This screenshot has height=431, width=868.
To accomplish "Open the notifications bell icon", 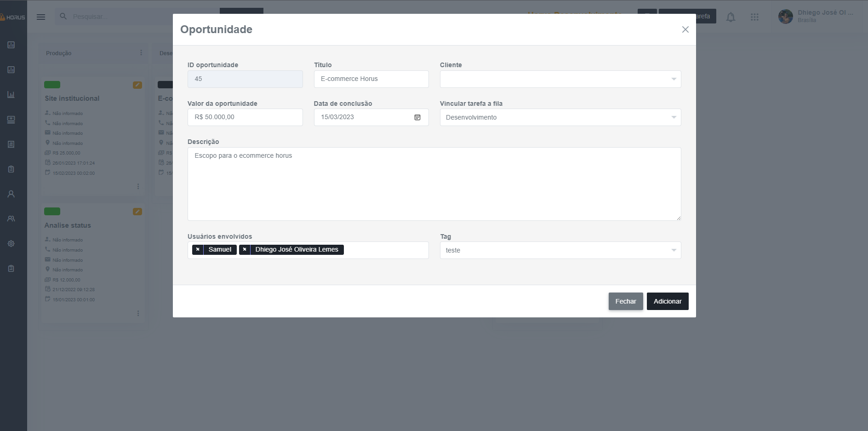I will [x=731, y=17].
